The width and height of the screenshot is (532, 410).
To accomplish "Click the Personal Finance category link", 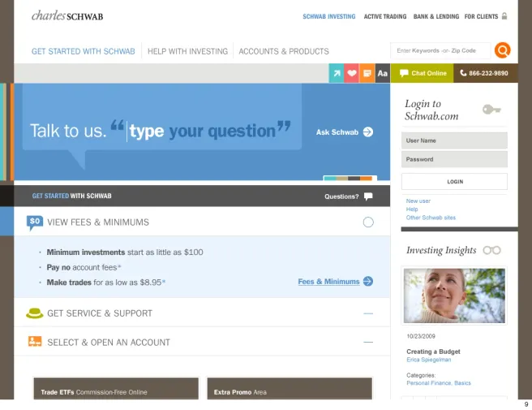I will point(429,383).
